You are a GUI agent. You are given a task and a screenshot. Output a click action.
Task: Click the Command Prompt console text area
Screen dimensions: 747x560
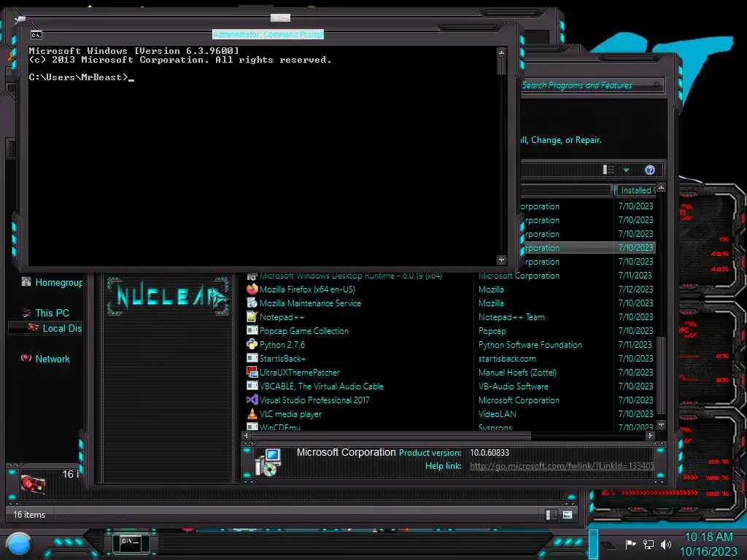(263, 156)
